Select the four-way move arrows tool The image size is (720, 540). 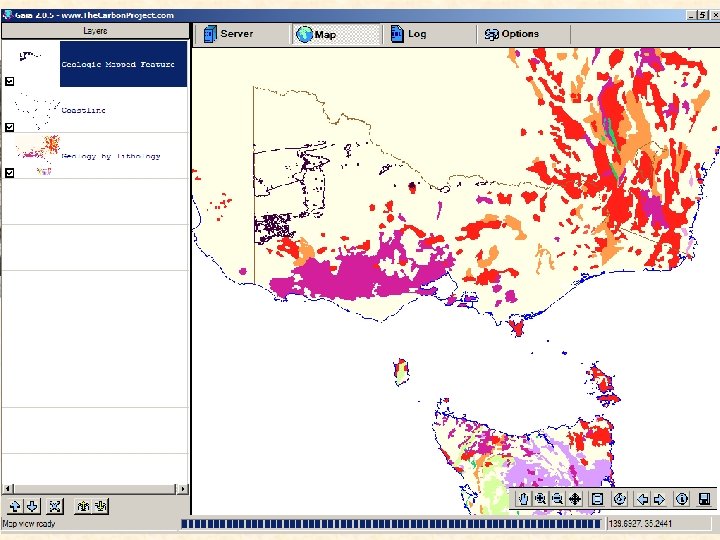click(x=575, y=499)
